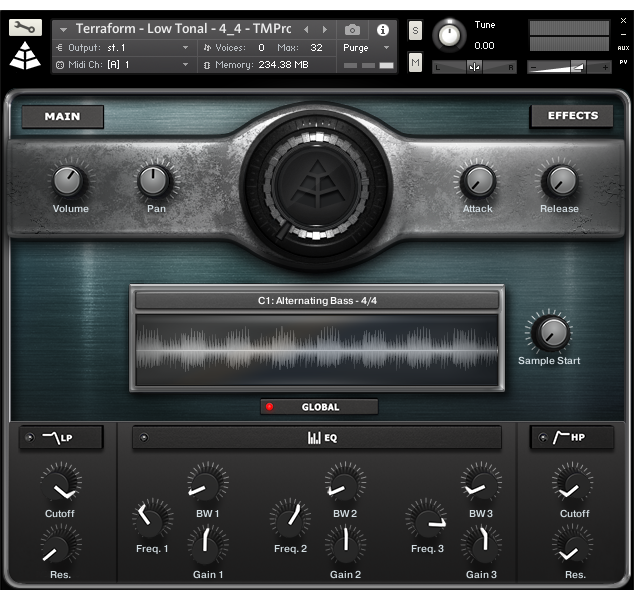Click the Gain 2 knob
The image size is (635, 600).
coord(345,545)
